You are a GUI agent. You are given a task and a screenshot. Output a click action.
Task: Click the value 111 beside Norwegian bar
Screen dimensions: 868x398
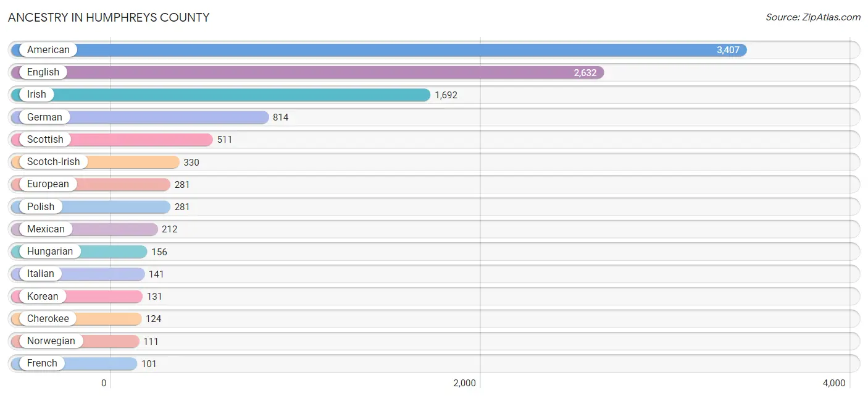[151, 341]
